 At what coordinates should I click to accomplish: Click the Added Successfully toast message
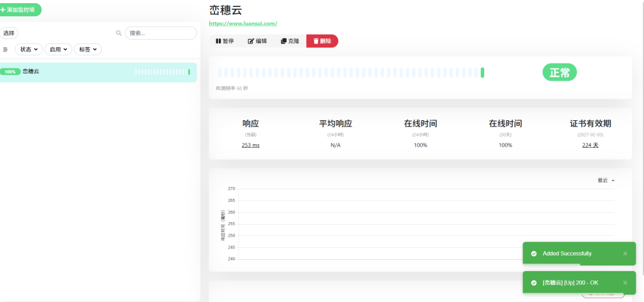coord(568,254)
